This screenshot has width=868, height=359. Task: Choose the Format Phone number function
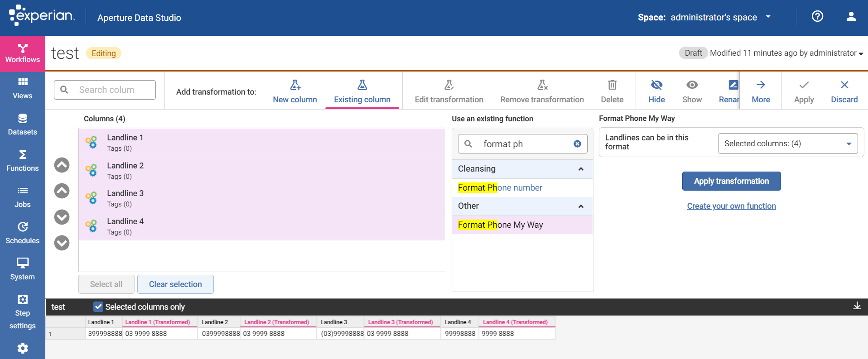(x=500, y=187)
